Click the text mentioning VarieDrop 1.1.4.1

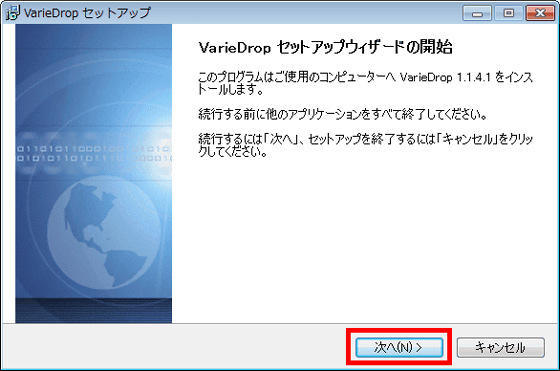click(365, 83)
